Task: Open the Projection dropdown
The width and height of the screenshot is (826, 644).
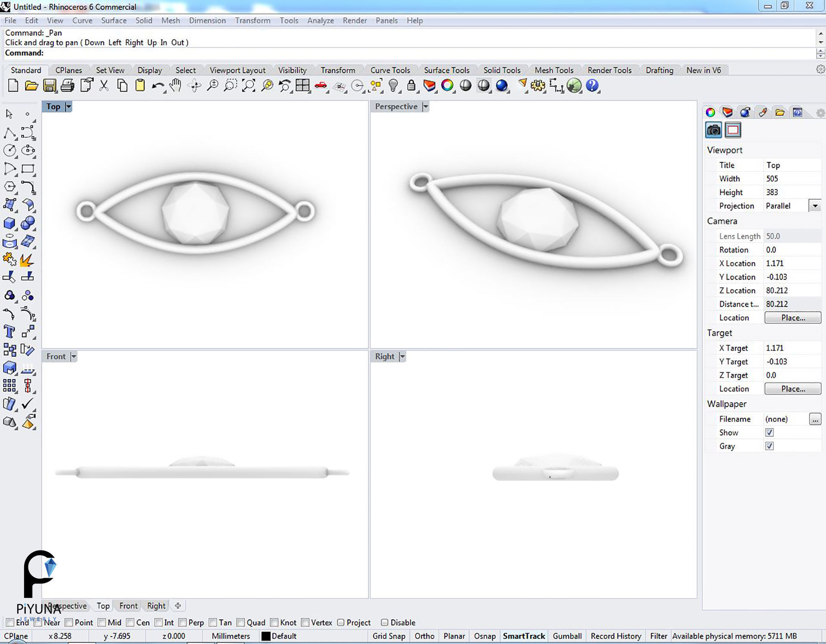Action: (x=815, y=206)
